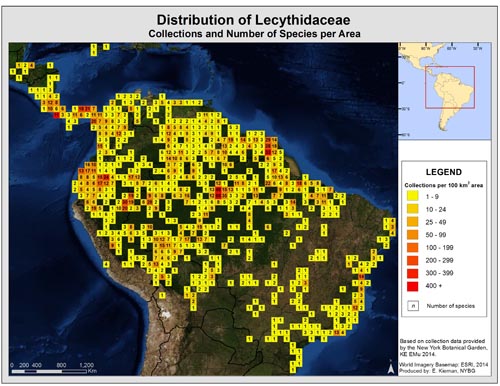The height and width of the screenshot is (386, 500).
Task: Select the 400 + red legend swatch
Action: (x=412, y=286)
